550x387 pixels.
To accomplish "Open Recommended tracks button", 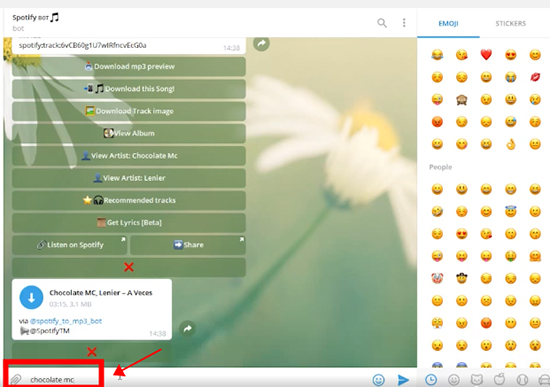I will click(x=129, y=200).
